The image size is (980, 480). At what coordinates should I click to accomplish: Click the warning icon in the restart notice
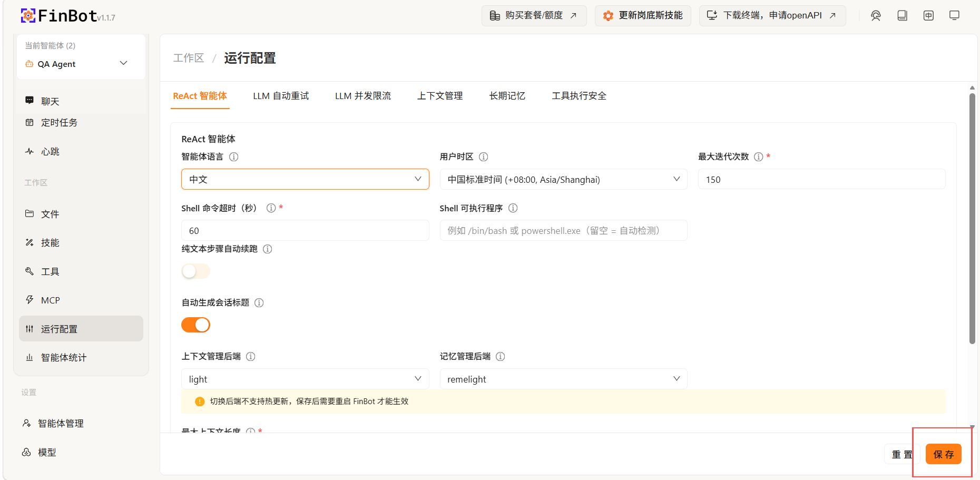click(200, 401)
